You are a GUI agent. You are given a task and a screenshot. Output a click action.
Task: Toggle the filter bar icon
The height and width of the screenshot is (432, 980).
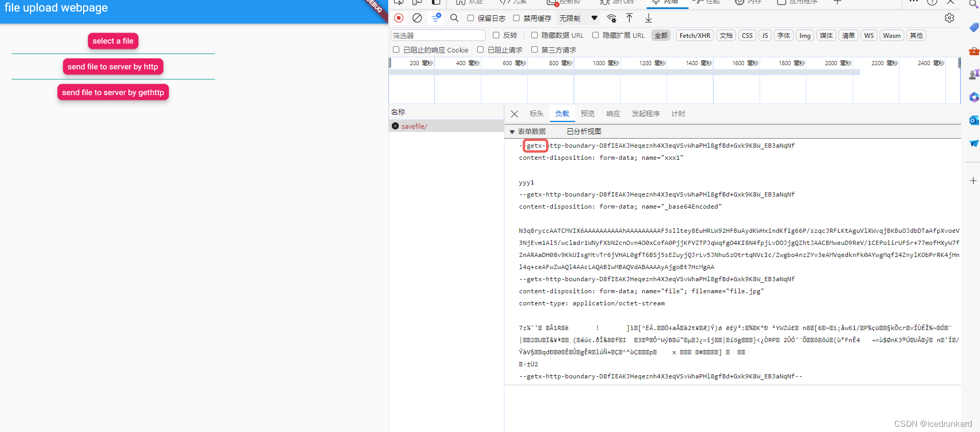[436, 18]
